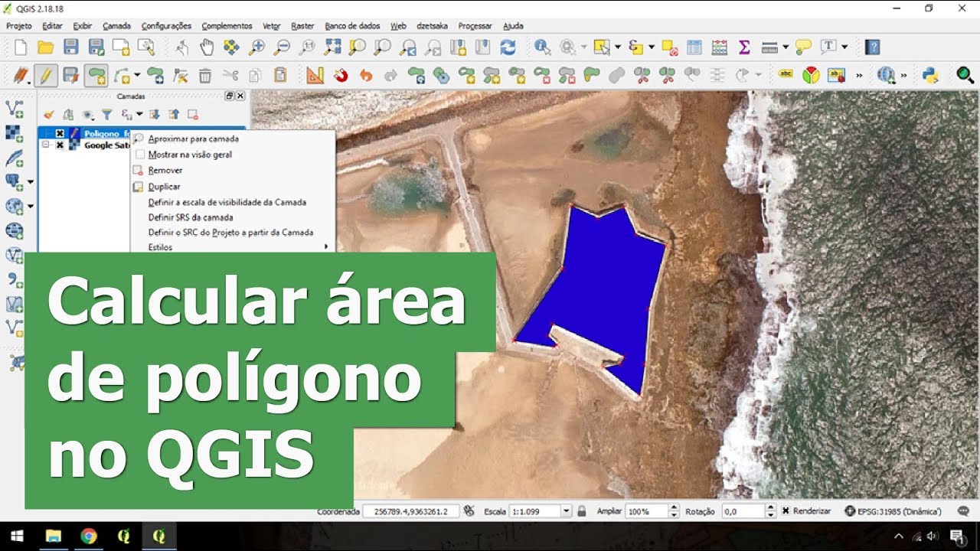Click the EPSG:31985 CRS status button
This screenshot has width=980, height=551.
coord(893,511)
